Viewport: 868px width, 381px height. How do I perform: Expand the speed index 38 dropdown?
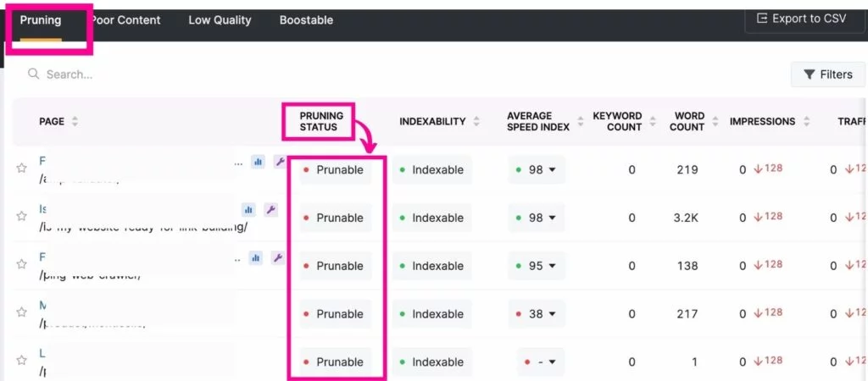(552, 314)
